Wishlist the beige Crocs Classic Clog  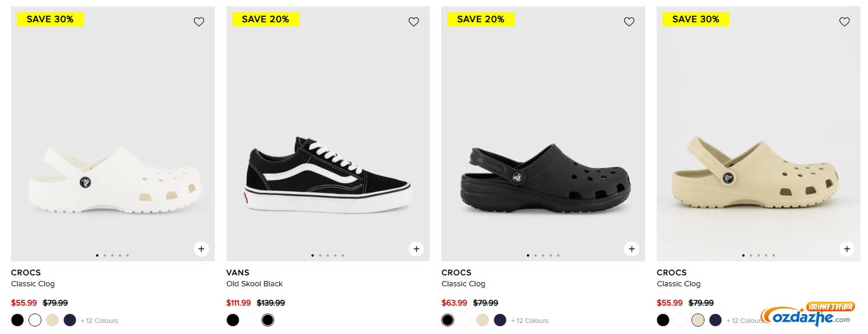click(845, 22)
